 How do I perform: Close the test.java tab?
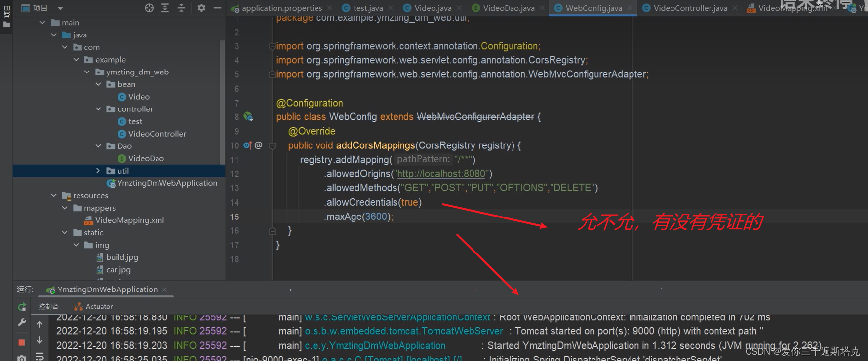(x=391, y=8)
